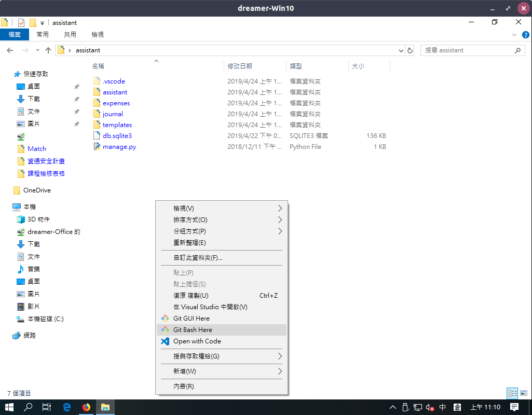
Task: Open the 檔案 ribbon tab
Action: coord(15,35)
